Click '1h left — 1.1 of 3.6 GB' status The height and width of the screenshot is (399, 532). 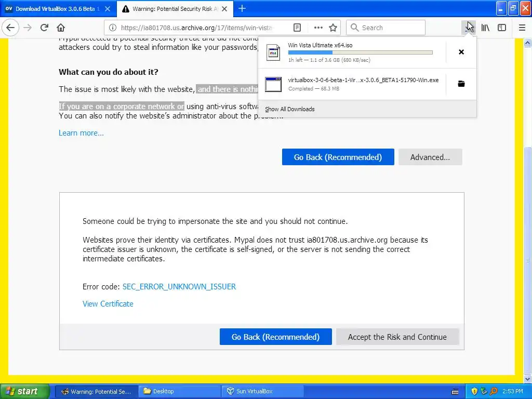coord(329,60)
